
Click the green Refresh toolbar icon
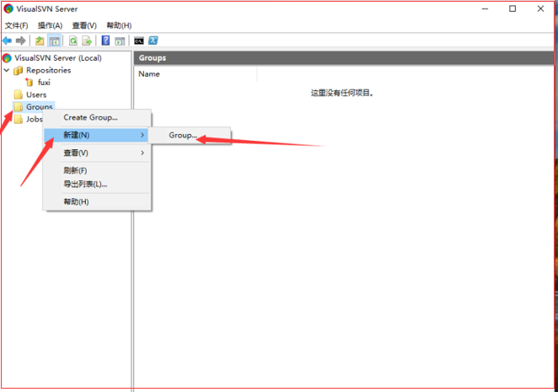(x=73, y=40)
